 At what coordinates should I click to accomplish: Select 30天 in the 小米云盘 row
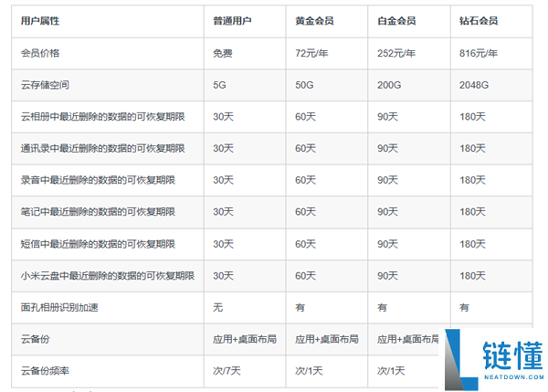coord(223,276)
